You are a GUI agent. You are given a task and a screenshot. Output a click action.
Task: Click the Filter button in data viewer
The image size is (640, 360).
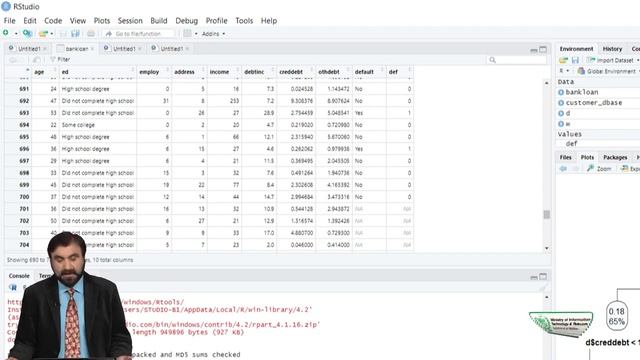tap(60, 60)
